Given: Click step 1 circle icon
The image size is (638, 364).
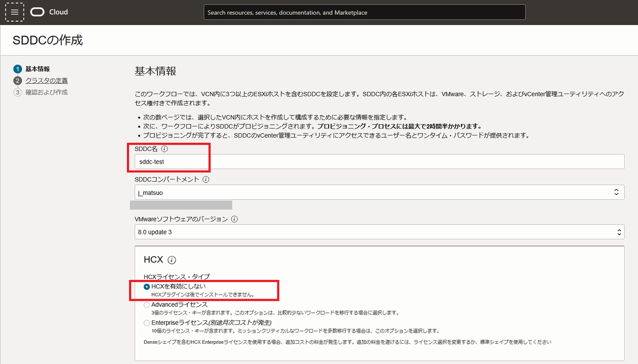Looking at the screenshot, I should [18, 69].
